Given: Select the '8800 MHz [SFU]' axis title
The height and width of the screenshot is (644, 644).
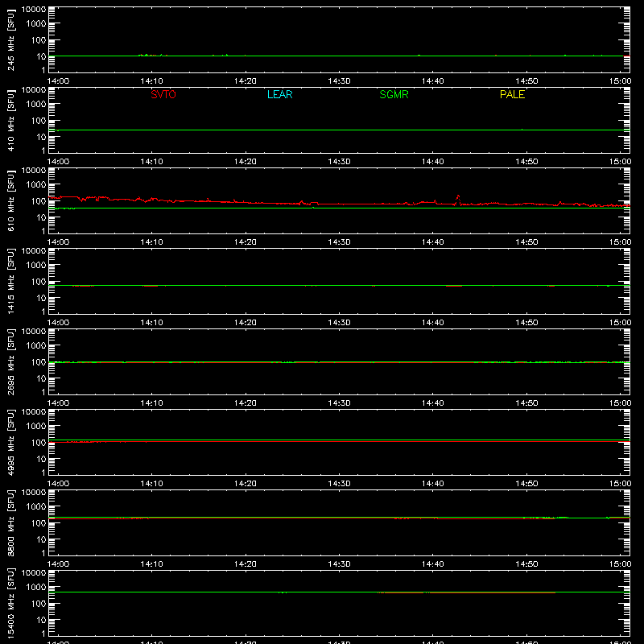Looking at the screenshot, I should [10, 522].
